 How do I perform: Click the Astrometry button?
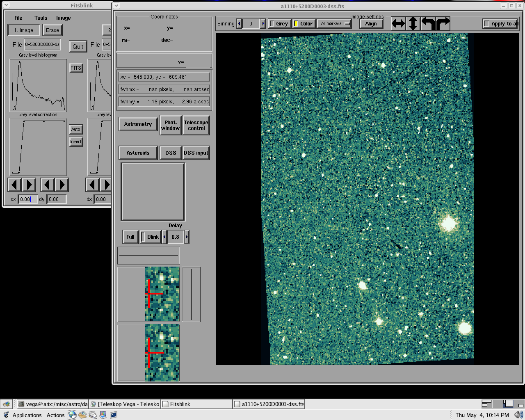coord(138,124)
